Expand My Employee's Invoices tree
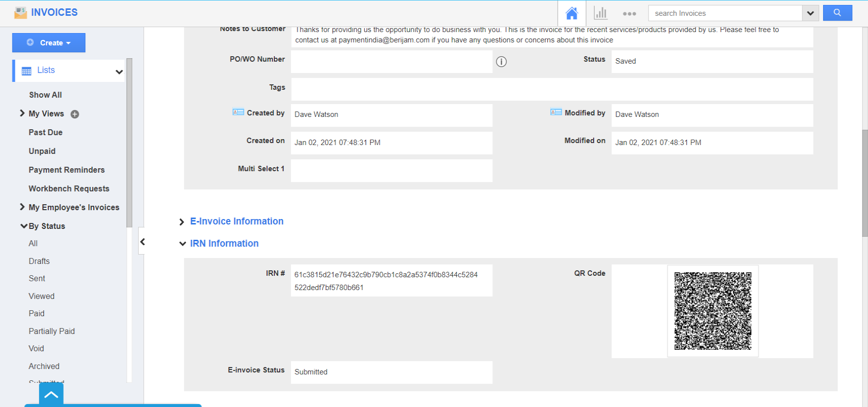The height and width of the screenshot is (407, 868). (22, 207)
